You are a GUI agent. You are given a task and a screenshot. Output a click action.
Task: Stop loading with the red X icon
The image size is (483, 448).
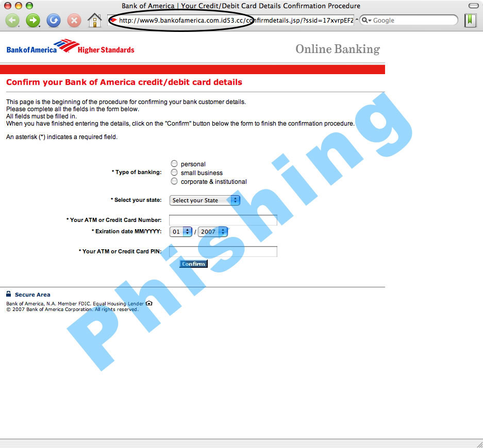pyautogui.click(x=74, y=21)
